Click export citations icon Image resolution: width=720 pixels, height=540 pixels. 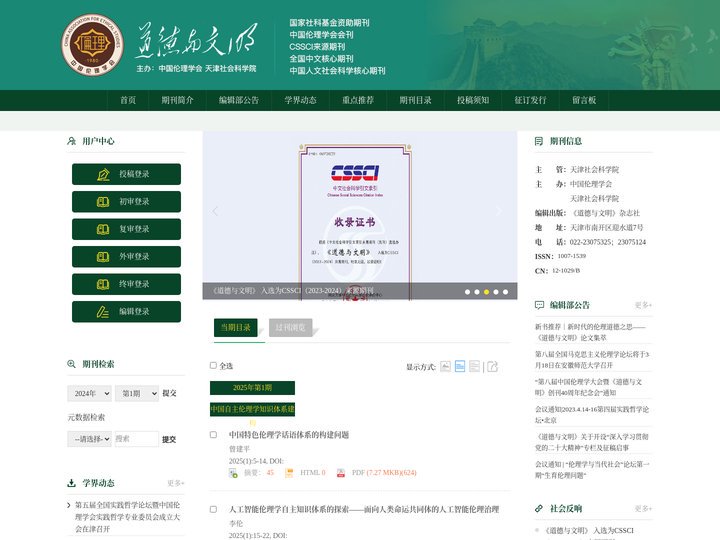coord(492,366)
